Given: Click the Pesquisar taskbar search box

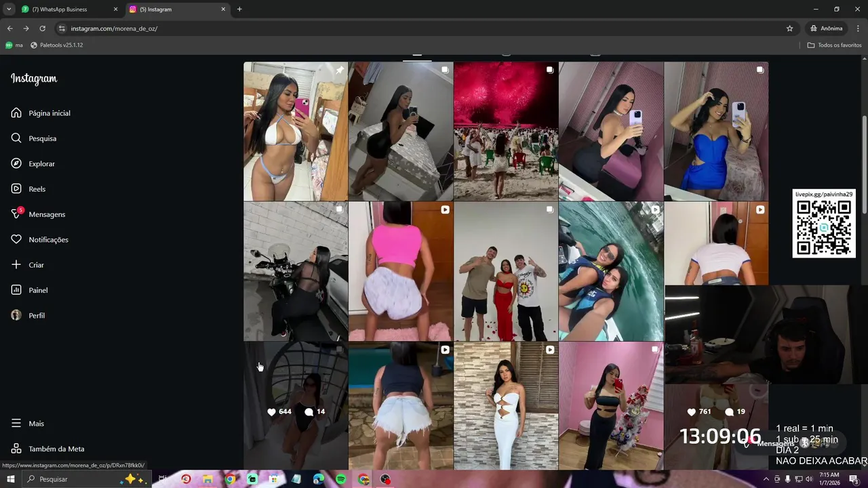Looking at the screenshot, I should (x=87, y=479).
